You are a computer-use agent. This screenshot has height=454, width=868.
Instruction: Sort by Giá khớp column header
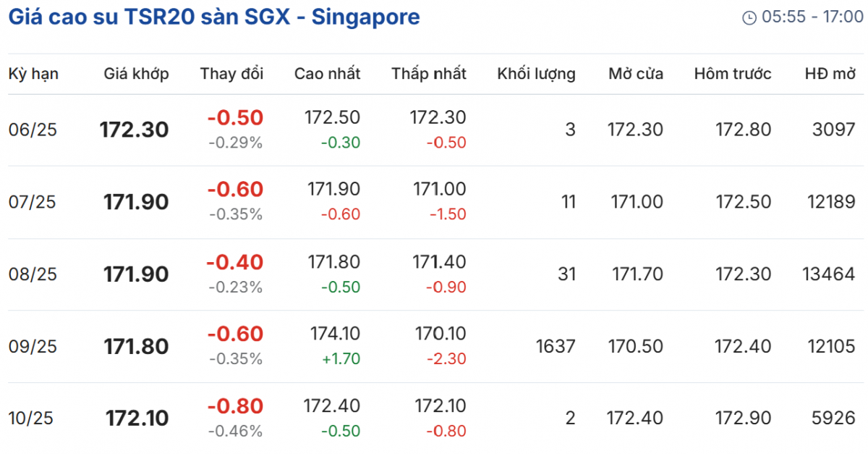[136, 73]
